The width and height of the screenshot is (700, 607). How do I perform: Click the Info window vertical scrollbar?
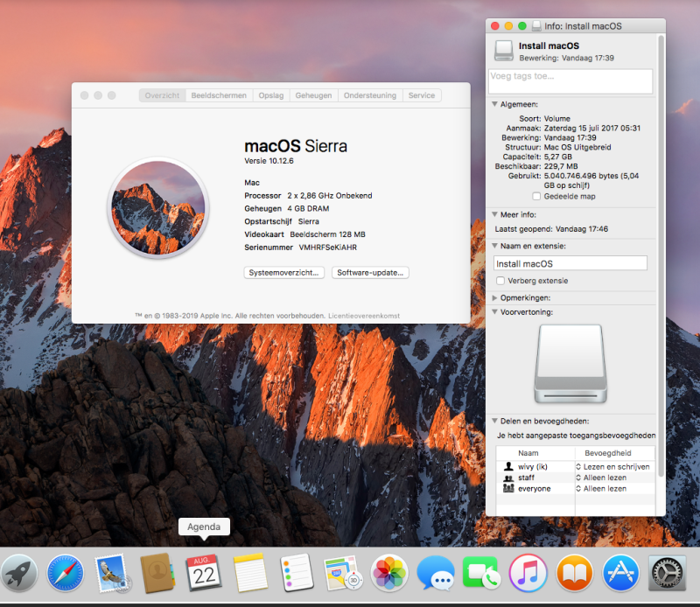[661, 255]
